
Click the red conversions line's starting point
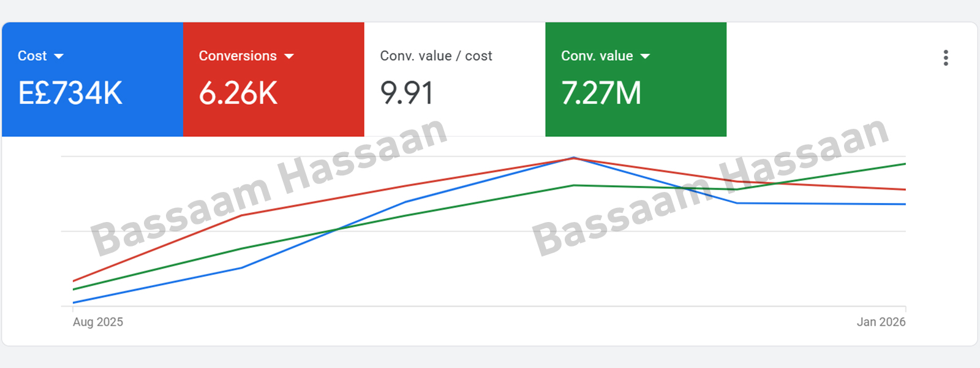[74, 281]
